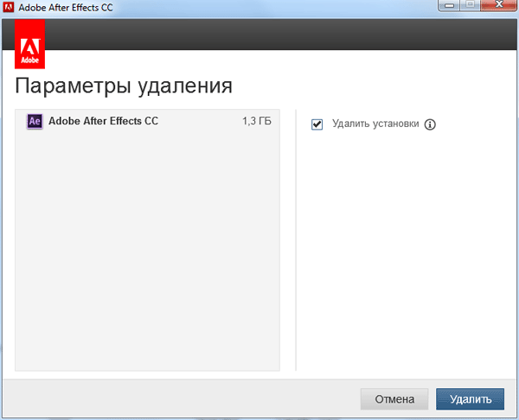Click the Adobe icon in the title bar
Image resolution: width=519 pixels, height=420 pixels.
(x=9, y=7)
